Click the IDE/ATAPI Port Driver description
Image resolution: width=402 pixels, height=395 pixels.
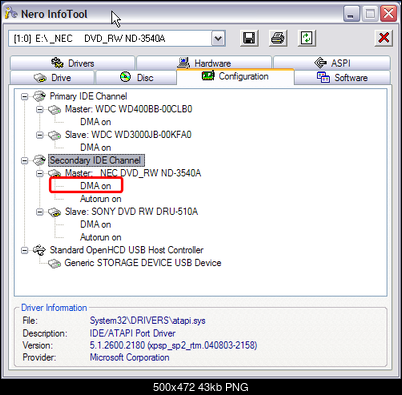[132, 333]
